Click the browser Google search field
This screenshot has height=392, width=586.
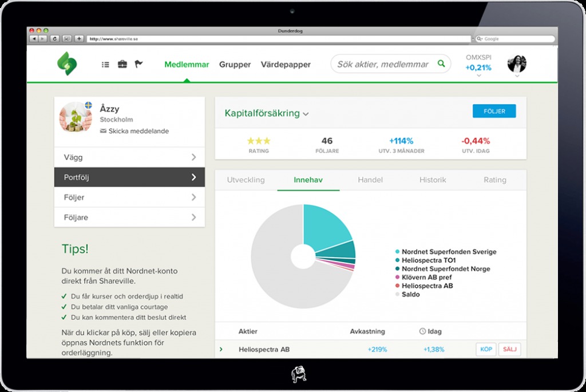tap(515, 39)
